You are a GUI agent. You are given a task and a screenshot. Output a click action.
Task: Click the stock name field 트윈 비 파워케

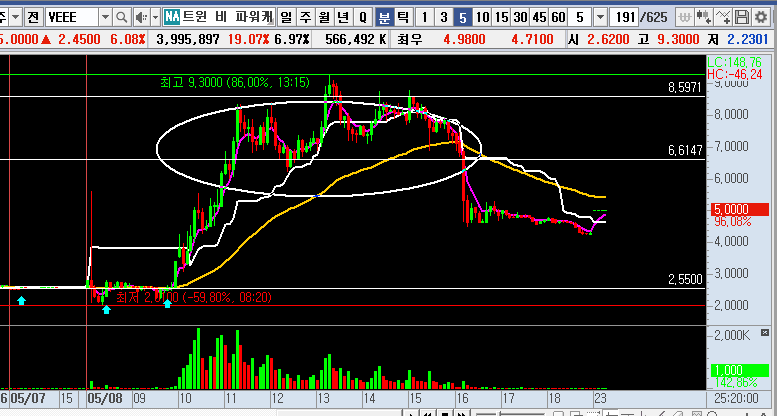[x=228, y=18]
